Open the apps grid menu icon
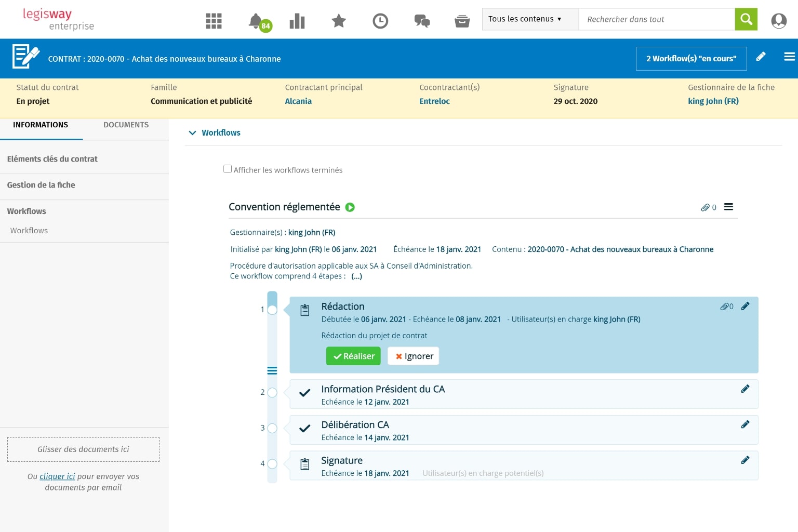This screenshot has height=532, width=798. [x=214, y=21]
